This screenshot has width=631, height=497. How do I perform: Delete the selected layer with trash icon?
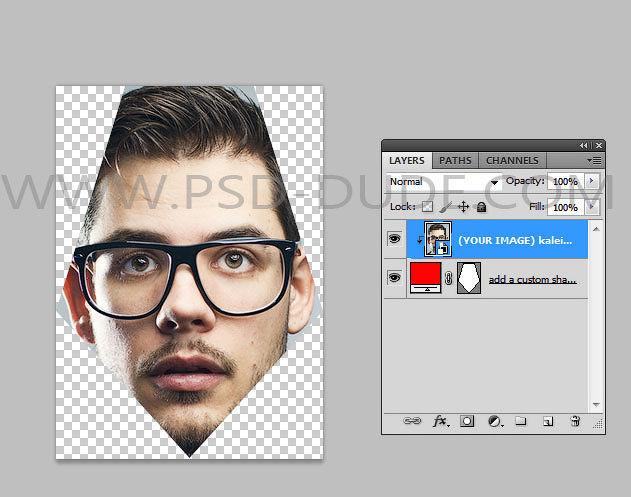click(x=577, y=422)
